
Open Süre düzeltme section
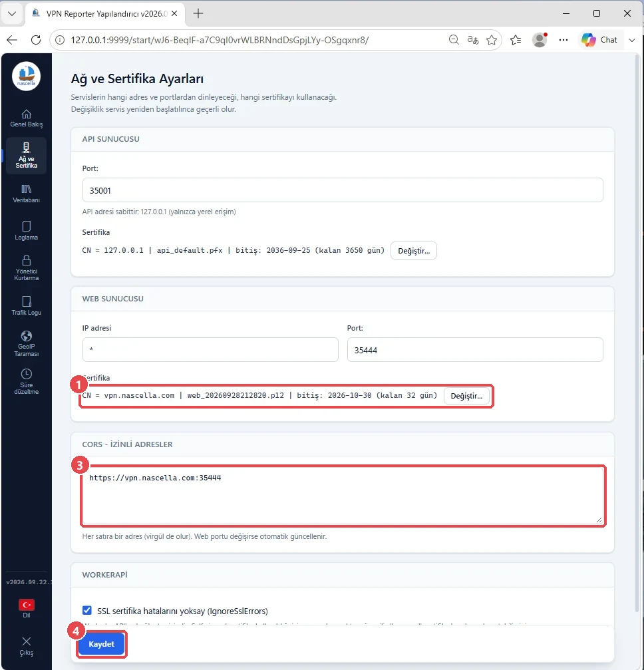[x=26, y=381]
